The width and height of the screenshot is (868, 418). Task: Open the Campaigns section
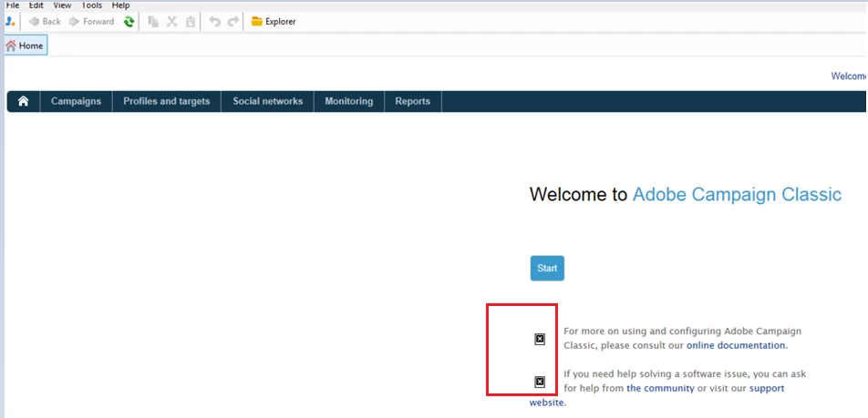(76, 101)
